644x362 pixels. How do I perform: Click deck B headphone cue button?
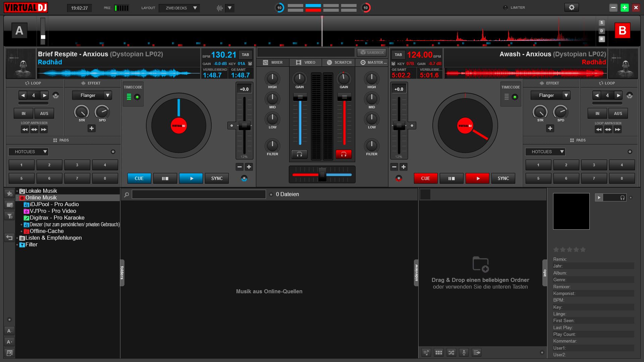(x=343, y=154)
